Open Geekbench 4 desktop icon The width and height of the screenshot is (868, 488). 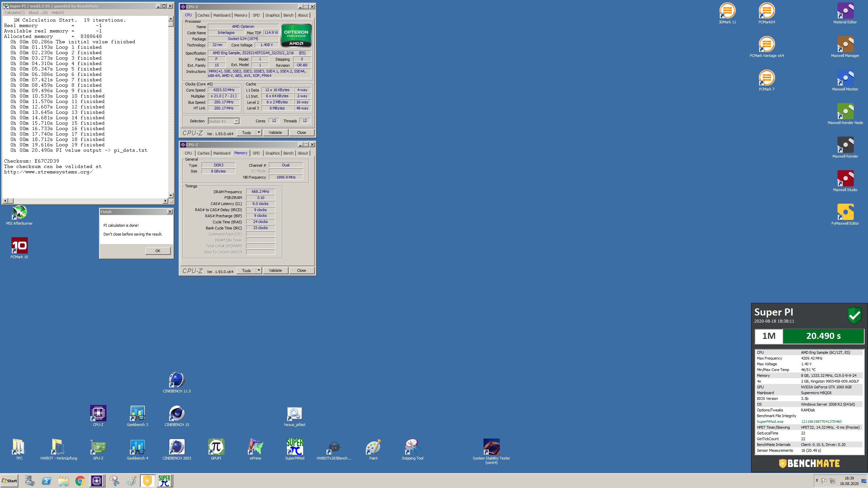click(x=137, y=450)
